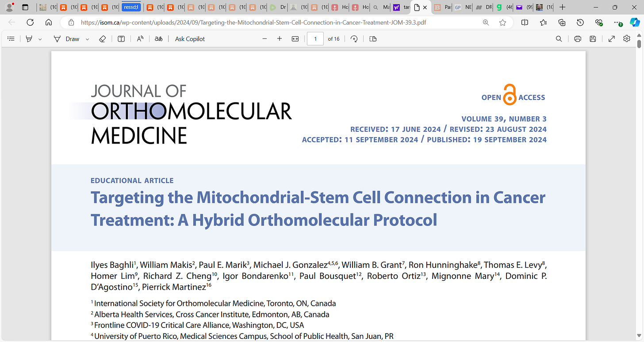Zoom out with the minus button
The width and height of the screenshot is (644, 342).
264,39
